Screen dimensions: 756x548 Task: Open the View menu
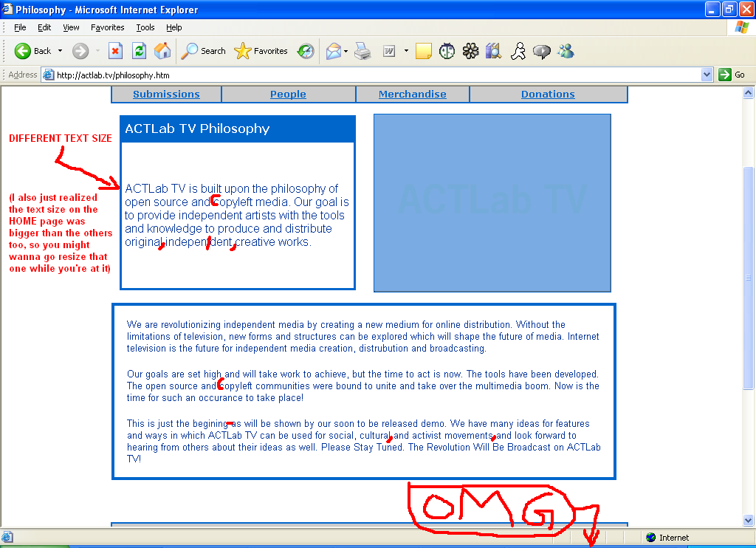point(71,27)
